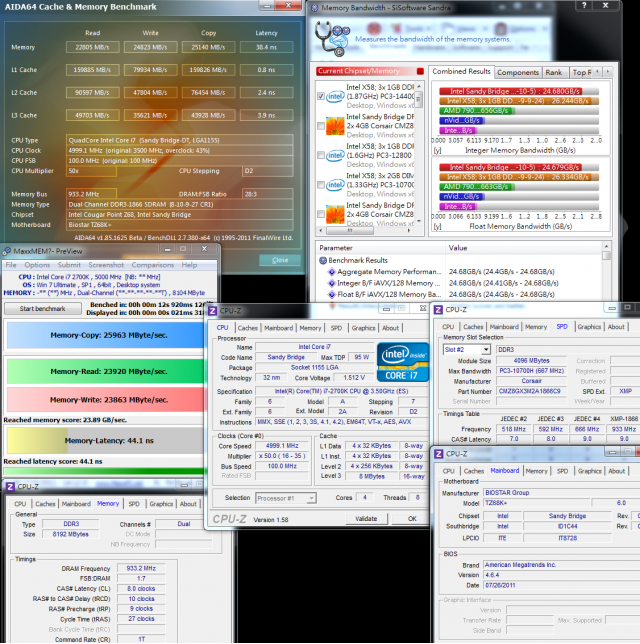The image size is (640, 644).
Task: Open the Caches tab in the CPU-Z CPU window
Action: 247,328
